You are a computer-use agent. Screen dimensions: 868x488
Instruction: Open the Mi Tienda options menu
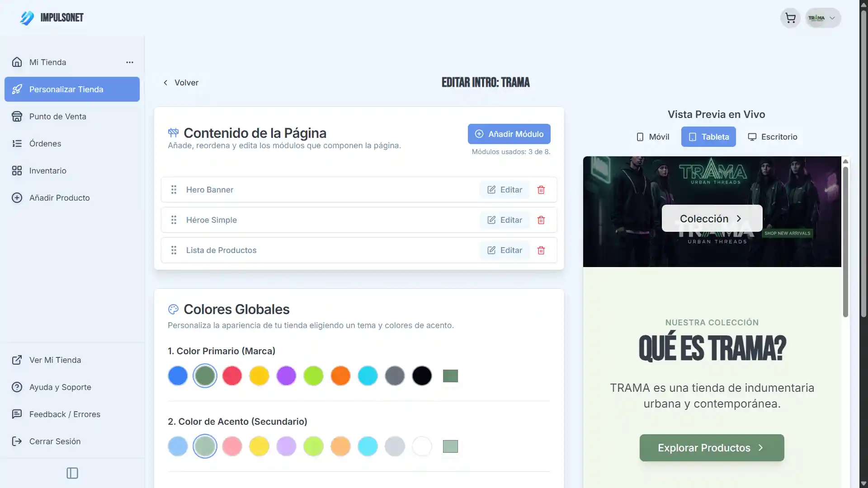click(130, 62)
